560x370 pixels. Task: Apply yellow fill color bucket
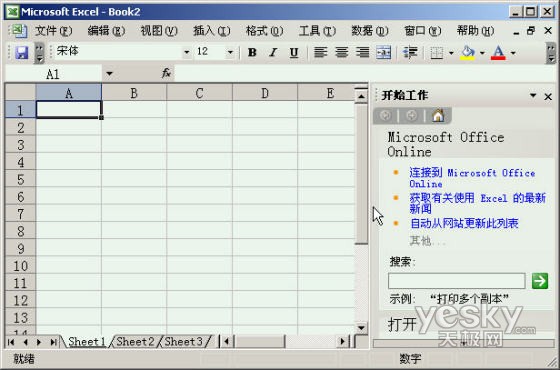pyautogui.click(x=468, y=53)
